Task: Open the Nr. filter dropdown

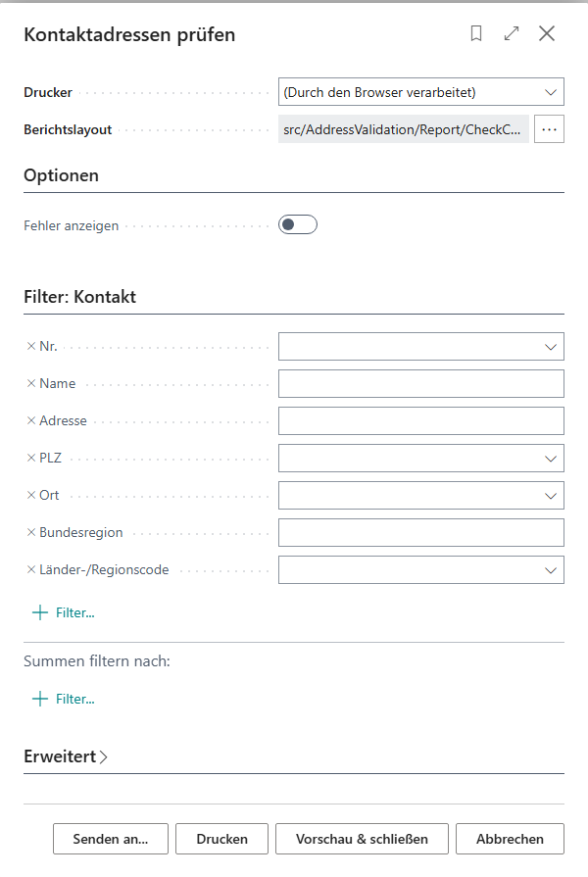Action: point(551,347)
